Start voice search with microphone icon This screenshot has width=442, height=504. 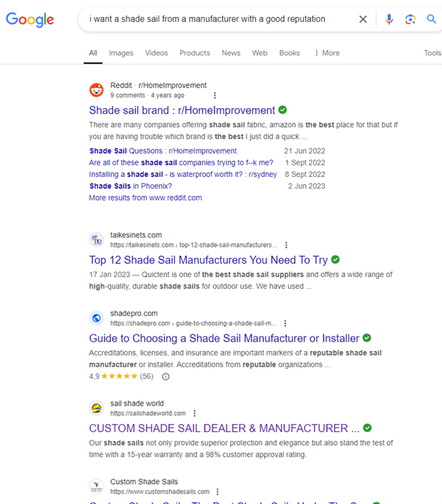tap(389, 19)
